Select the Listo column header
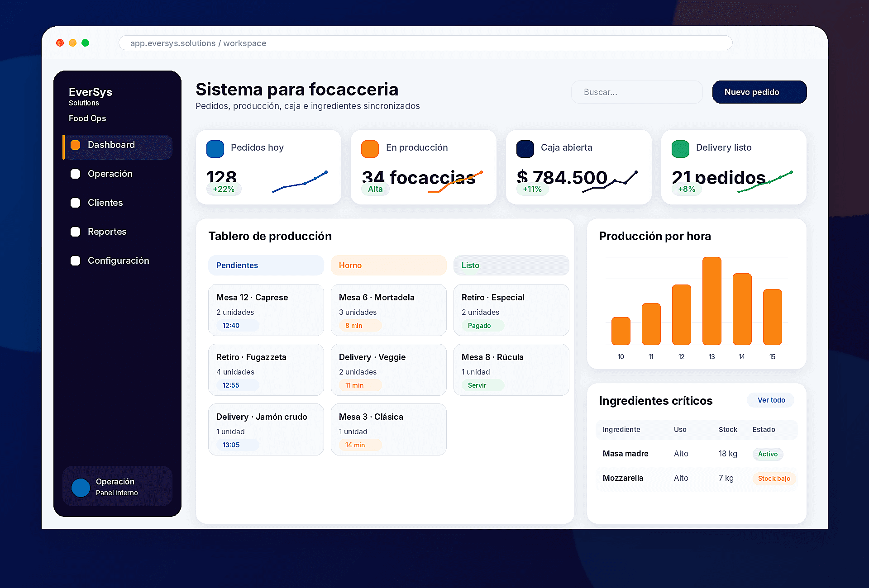The height and width of the screenshot is (588, 869). (511, 266)
